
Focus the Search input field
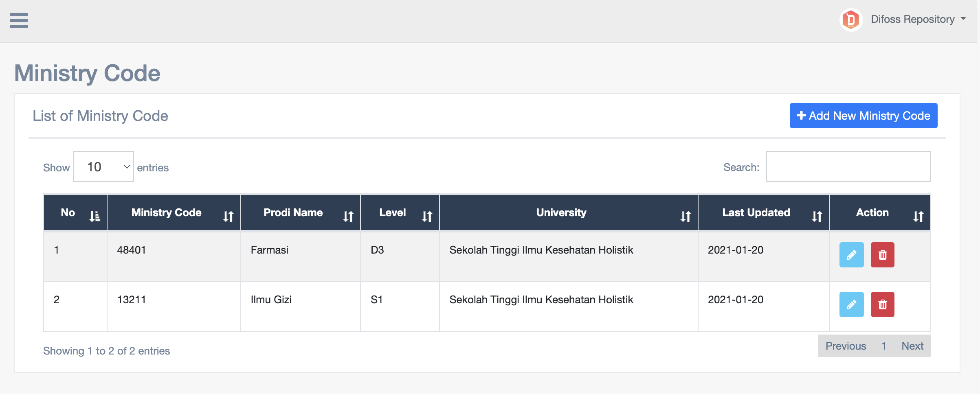848,167
